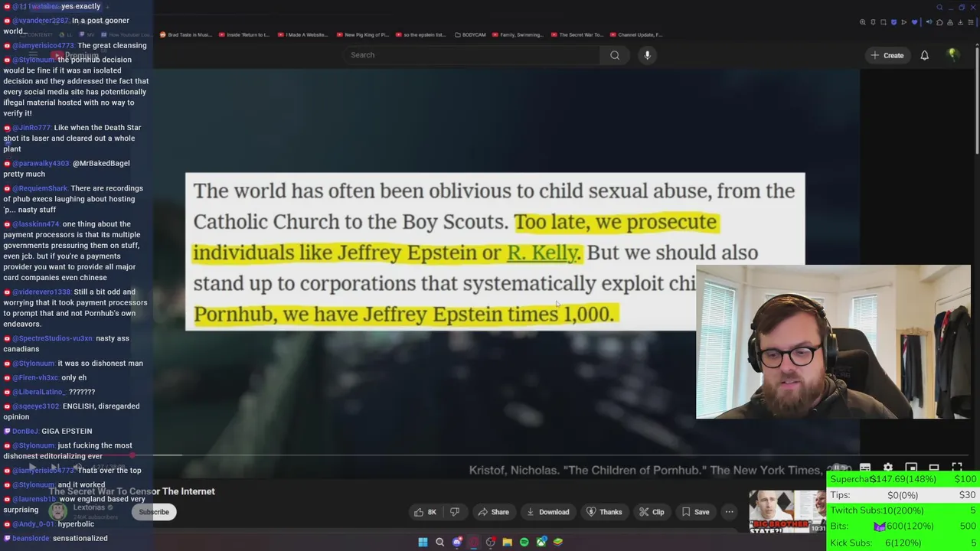Open "Inside 'Return to t..." bookmark
Image resolution: width=980 pixels, height=551 pixels.
245,34
